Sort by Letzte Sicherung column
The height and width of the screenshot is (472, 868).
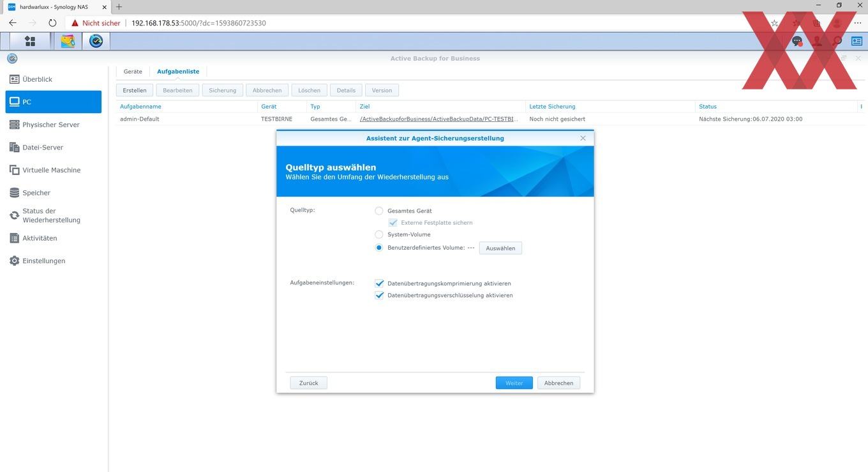click(x=610, y=107)
